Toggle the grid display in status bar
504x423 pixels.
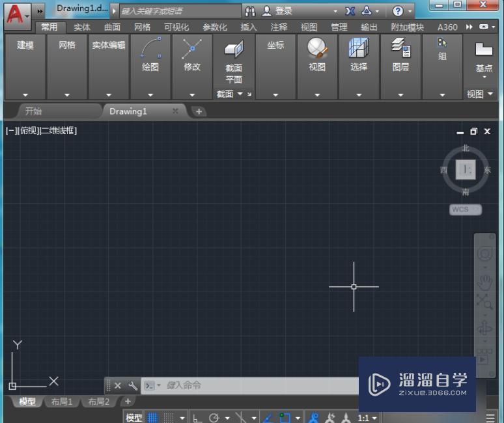tap(152, 418)
